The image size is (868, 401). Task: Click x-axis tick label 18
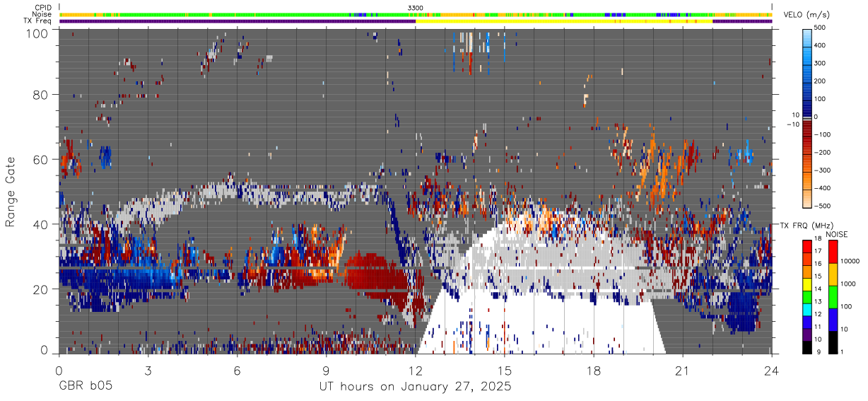pyautogui.click(x=594, y=371)
